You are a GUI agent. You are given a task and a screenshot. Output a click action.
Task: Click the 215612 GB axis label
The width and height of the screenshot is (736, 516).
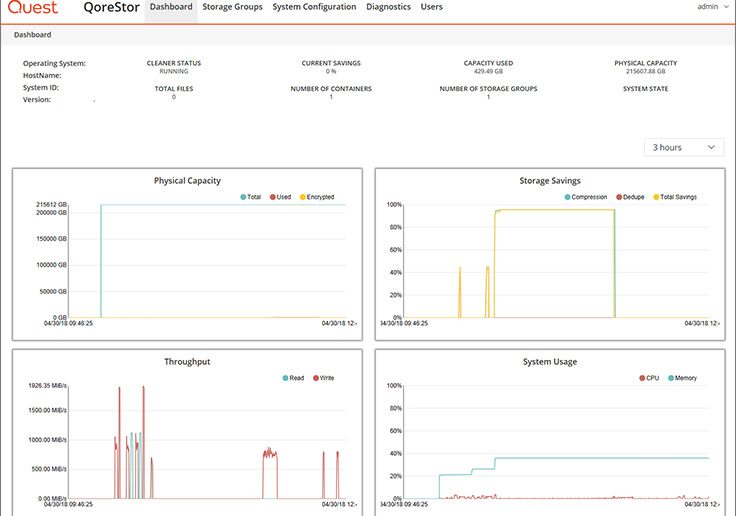[52, 205]
